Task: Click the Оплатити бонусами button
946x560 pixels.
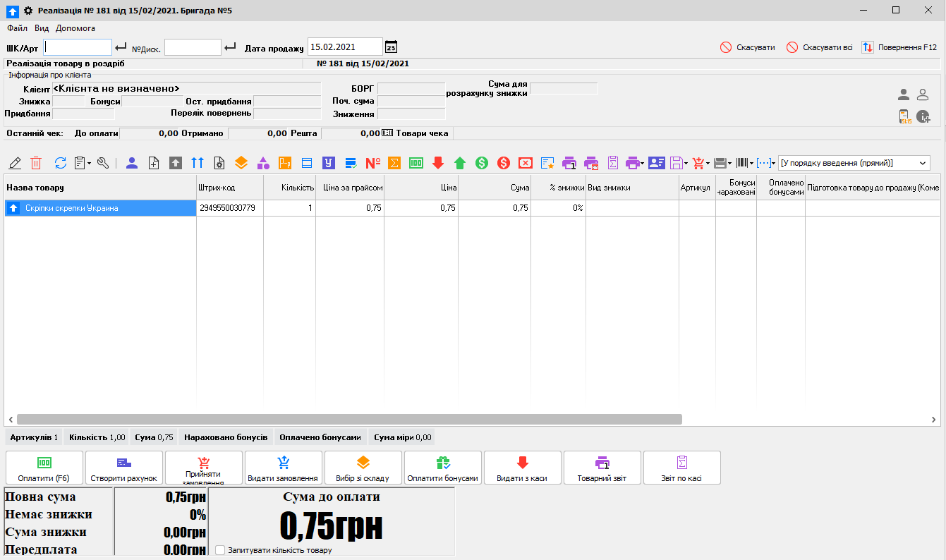Action: point(442,468)
